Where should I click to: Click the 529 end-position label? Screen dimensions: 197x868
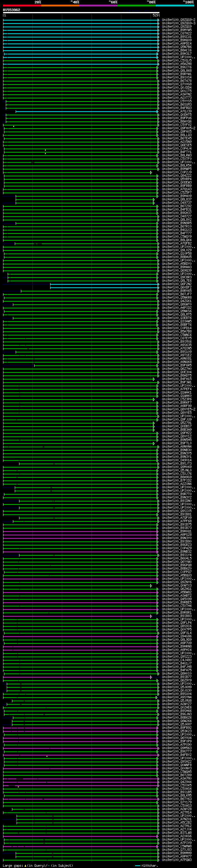155,15
